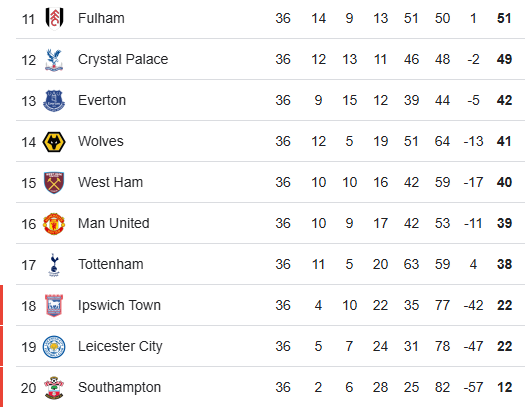Open Leicester City team link
This screenshot has width=525, height=408.
click(120, 346)
